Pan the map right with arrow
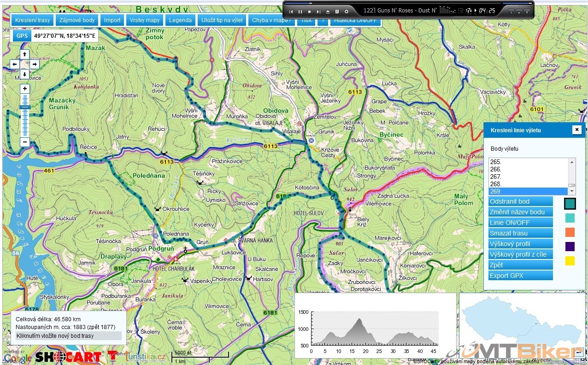Image resolution: width=588 pixels, height=365 pixels. (x=35, y=64)
